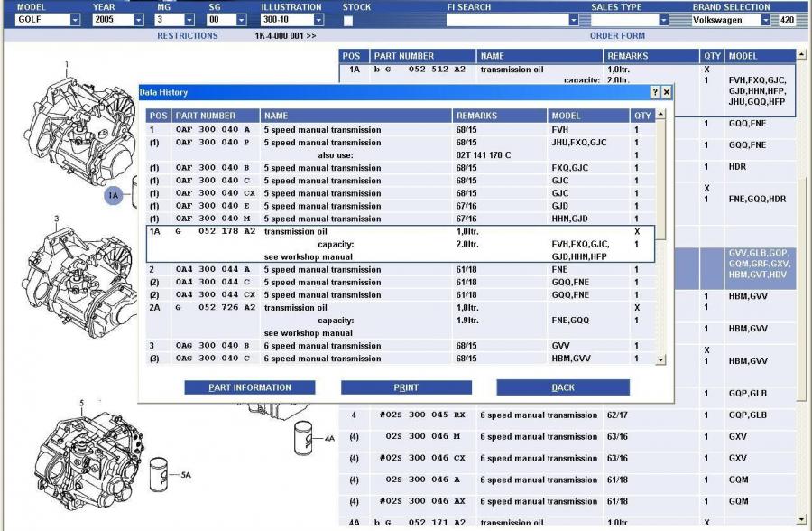Click the 4A oil can in illustration

coord(302,440)
